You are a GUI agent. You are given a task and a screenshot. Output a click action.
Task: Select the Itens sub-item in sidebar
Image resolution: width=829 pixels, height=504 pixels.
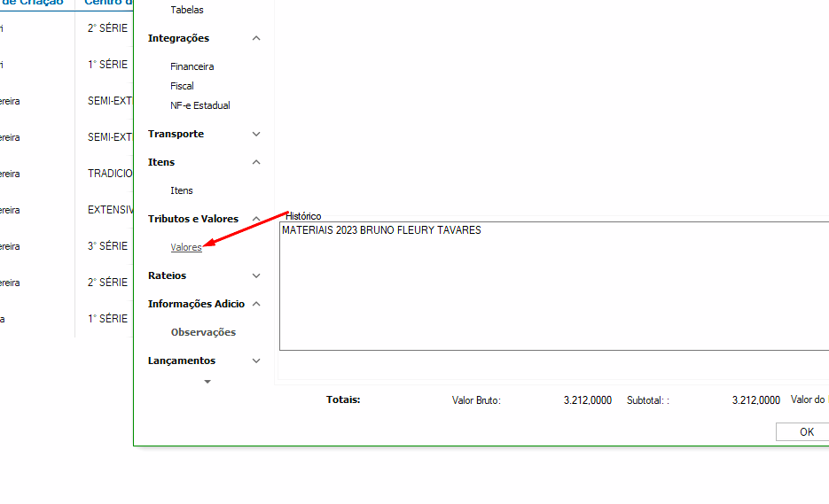click(181, 190)
